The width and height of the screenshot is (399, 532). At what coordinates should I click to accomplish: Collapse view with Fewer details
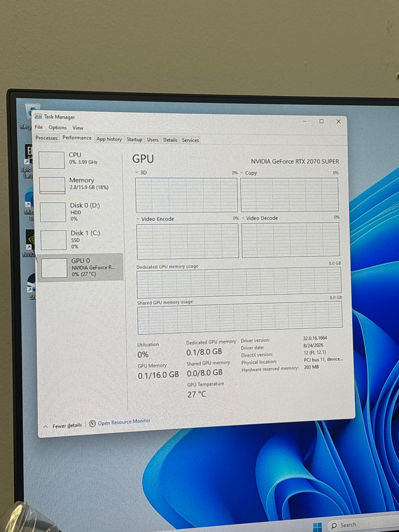(x=63, y=426)
